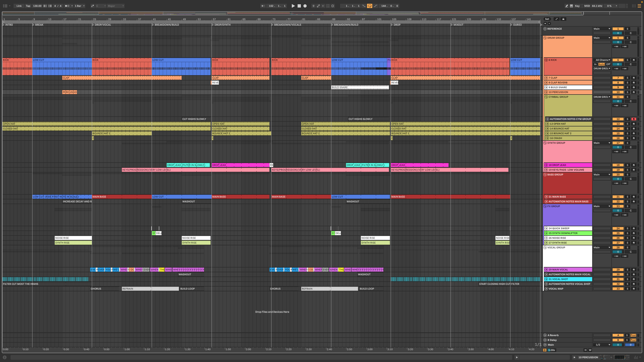Image resolution: width=644 pixels, height=362 pixels.
Task: Solo the 6 KICK track
Action: (627, 60)
